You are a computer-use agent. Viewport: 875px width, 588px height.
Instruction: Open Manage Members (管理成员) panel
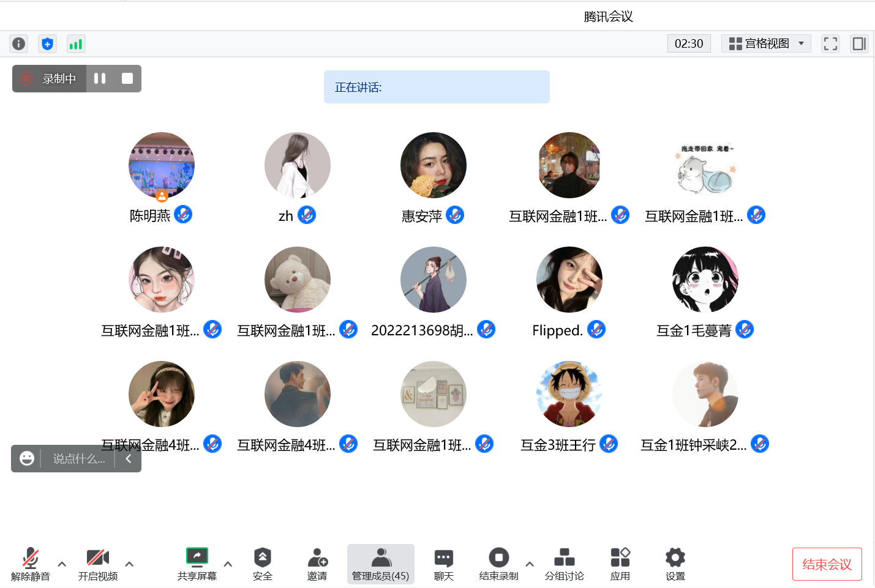[380, 564]
